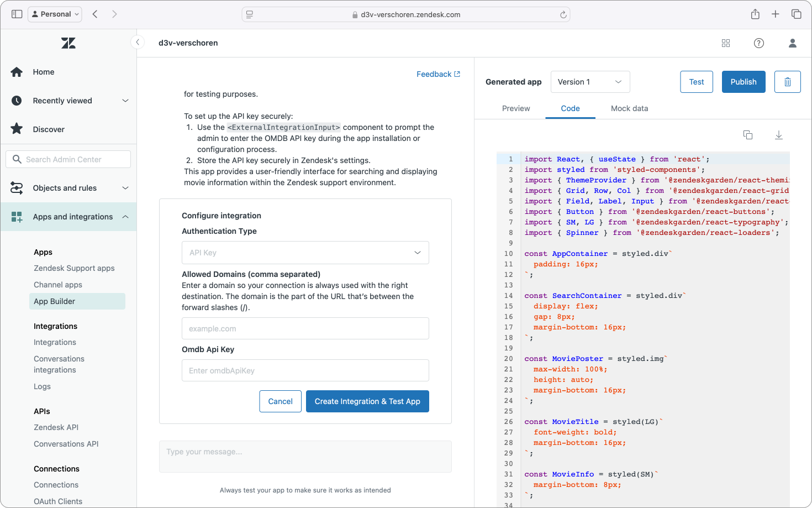Switch to the Code tab

[x=570, y=108]
